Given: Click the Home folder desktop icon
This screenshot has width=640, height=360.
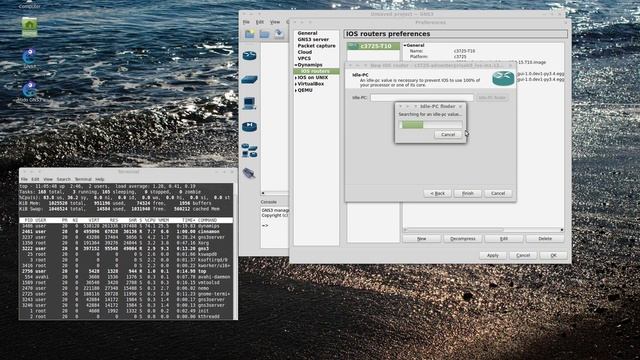Looking at the screenshot, I should tap(29, 27).
